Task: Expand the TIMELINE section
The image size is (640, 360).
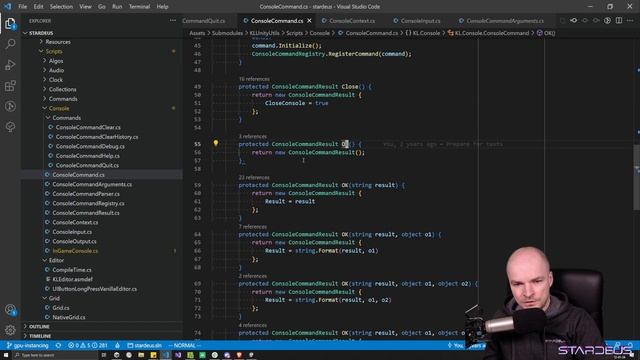Action: pos(102,336)
